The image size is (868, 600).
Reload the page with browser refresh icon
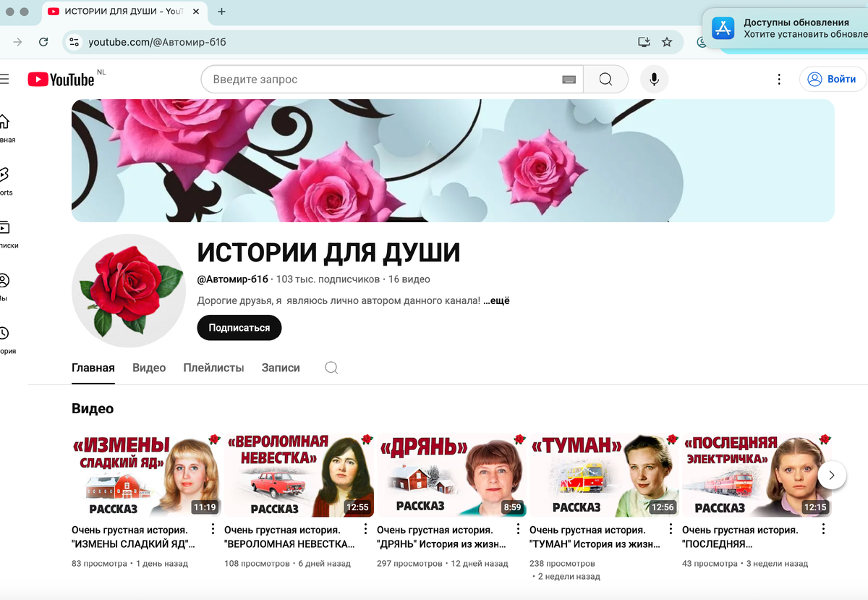point(43,42)
